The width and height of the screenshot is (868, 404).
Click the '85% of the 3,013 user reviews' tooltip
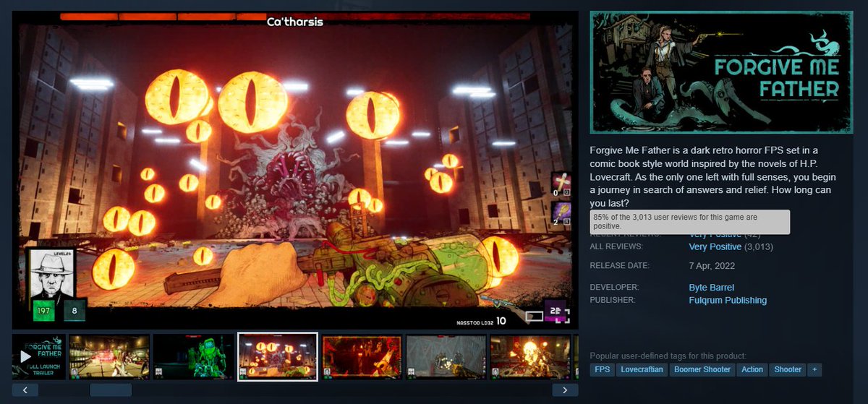(689, 222)
